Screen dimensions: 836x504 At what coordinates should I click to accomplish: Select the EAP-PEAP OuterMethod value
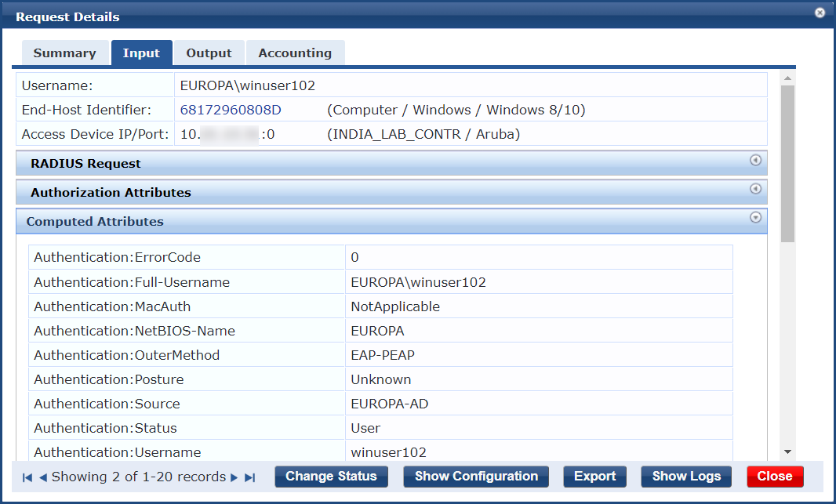383,355
